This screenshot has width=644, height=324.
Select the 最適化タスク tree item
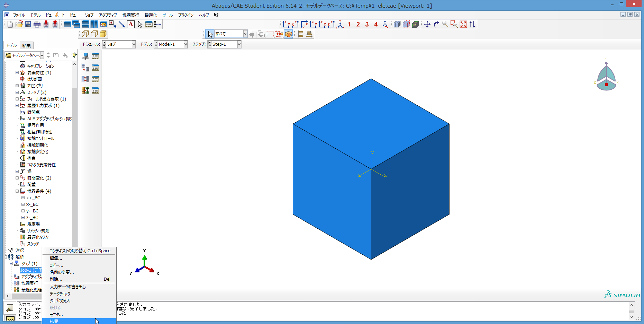click(38, 237)
